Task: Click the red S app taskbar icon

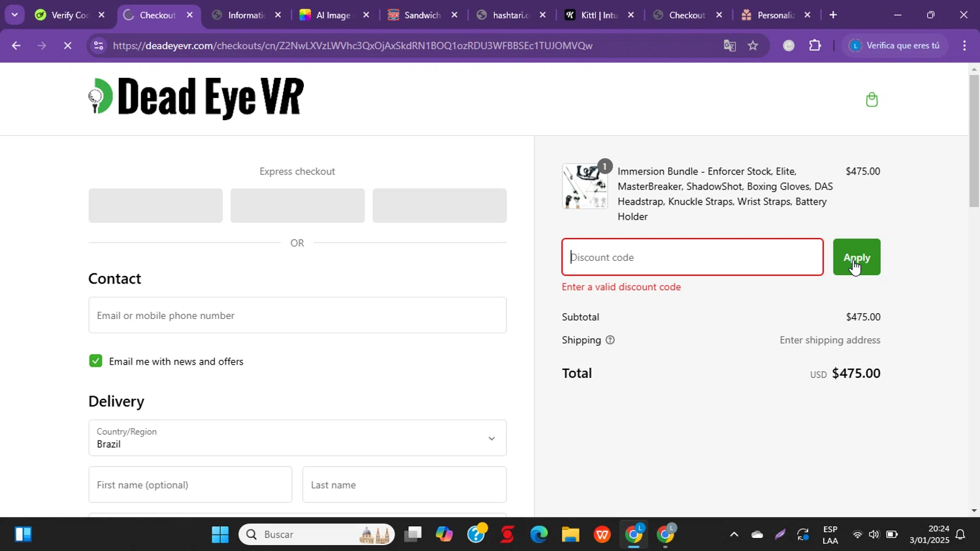Action: pyautogui.click(x=508, y=535)
